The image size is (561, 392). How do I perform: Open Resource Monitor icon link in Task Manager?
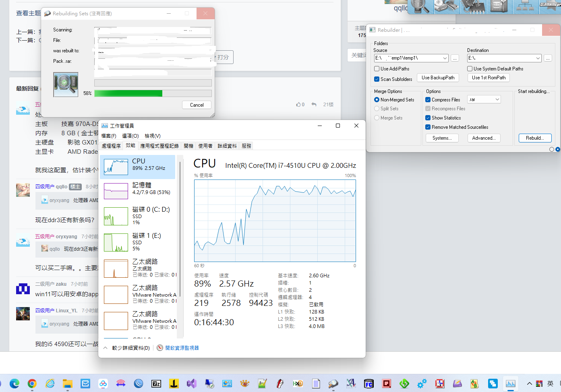tap(178, 348)
